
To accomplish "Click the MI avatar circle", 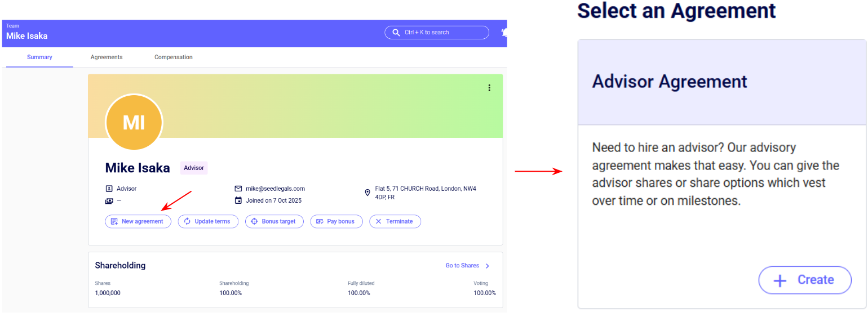I will pyautogui.click(x=134, y=123).
